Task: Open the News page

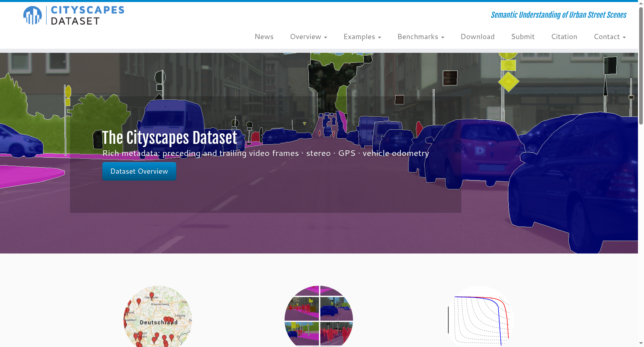Action: (x=264, y=37)
